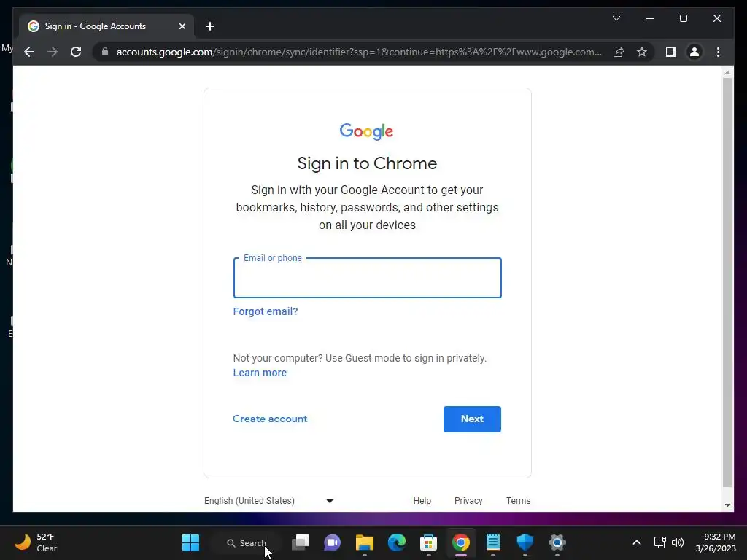Image resolution: width=747 pixels, height=560 pixels.
Task: Open the Help link
Action: coord(422,501)
